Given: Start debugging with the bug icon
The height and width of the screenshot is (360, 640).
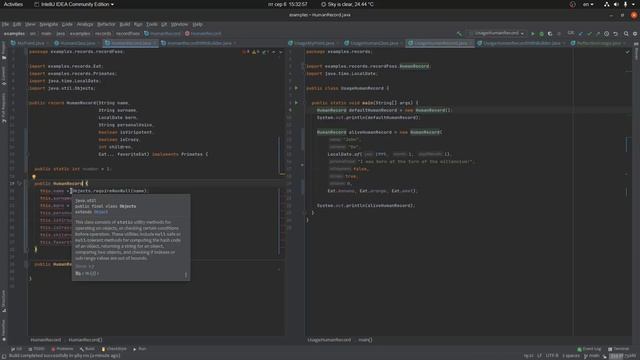Looking at the screenshot, I should coord(541,33).
